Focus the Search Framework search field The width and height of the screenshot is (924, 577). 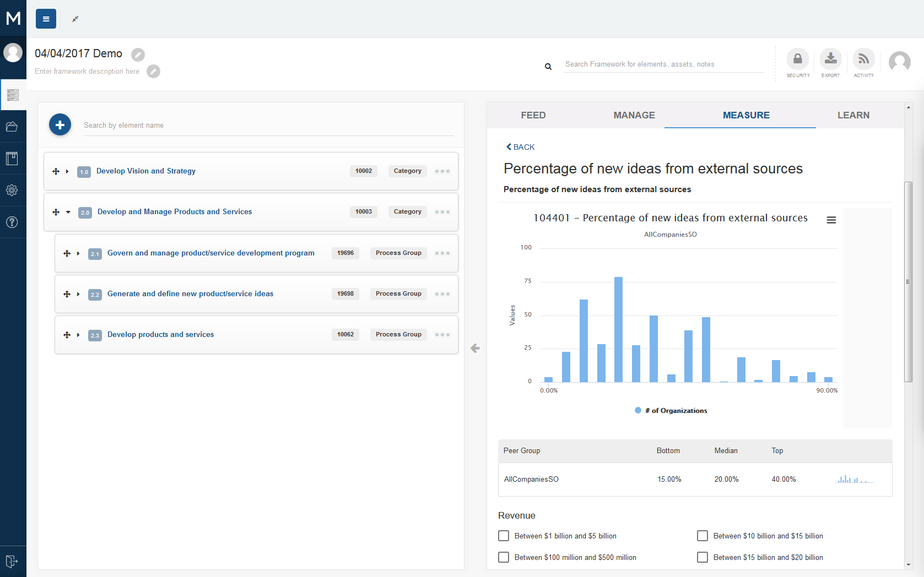pos(664,64)
